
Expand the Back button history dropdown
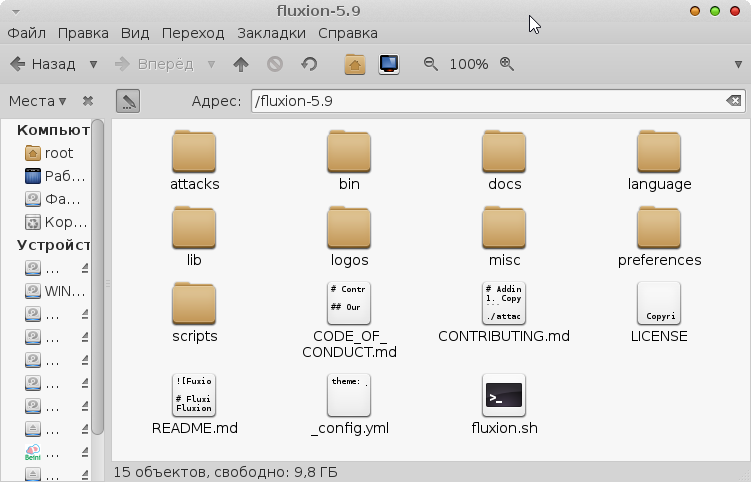point(93,64)
